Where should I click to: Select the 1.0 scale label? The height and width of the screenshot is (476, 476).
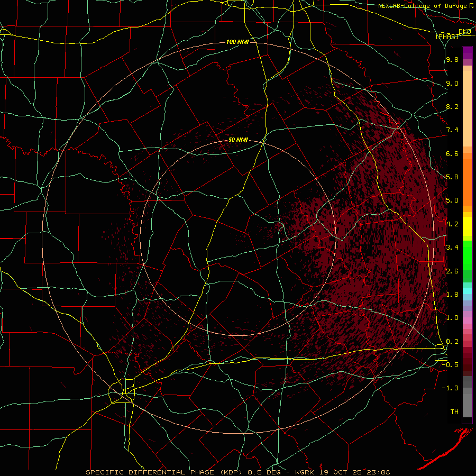(x=452, y=318)
